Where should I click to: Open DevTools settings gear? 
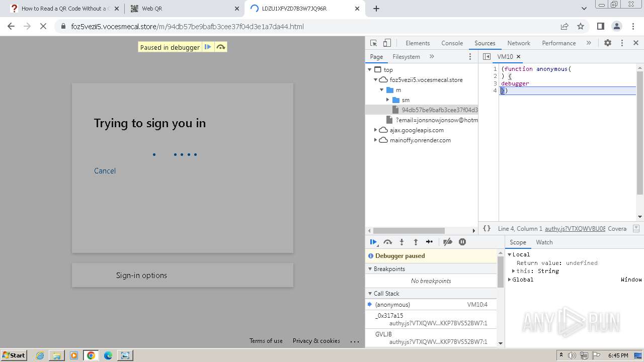pos(608,43)
